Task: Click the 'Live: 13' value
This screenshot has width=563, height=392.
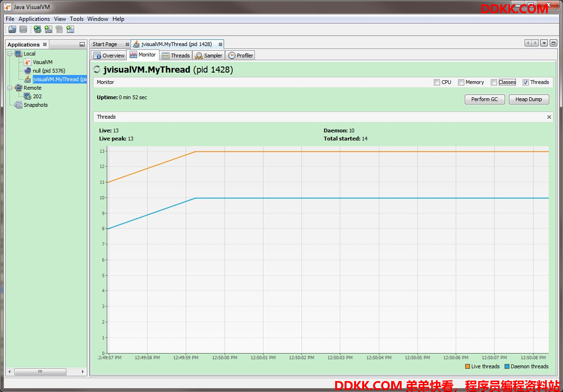Action: click(109, 131)
